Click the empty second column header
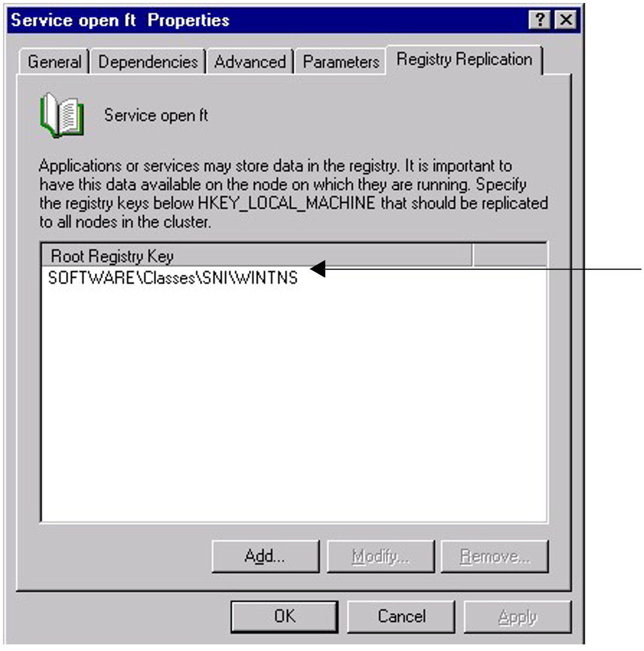 510,256
